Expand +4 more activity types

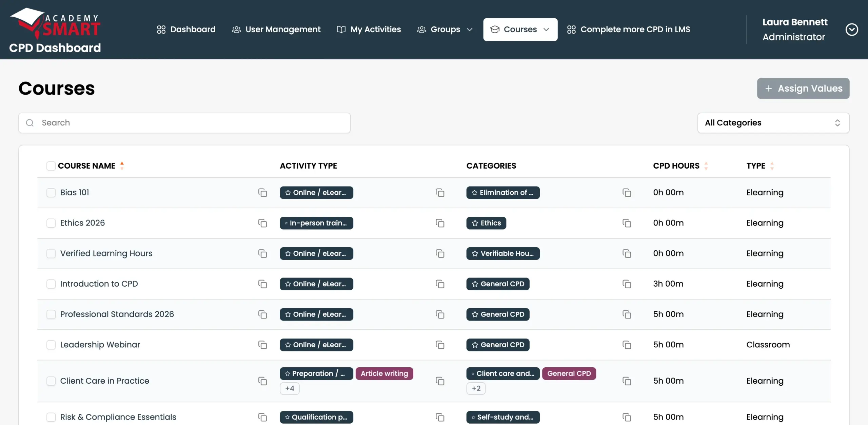click(290, 388)
